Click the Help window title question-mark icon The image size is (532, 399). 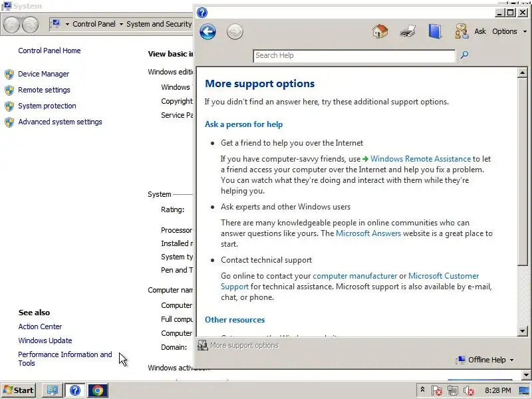pyautogui.click(x=202, y=13)
